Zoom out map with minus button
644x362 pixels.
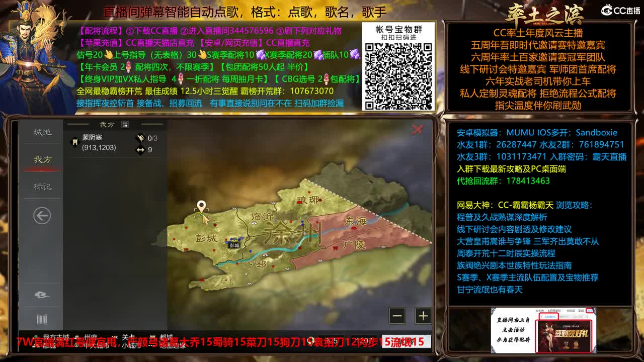(397, 316)
